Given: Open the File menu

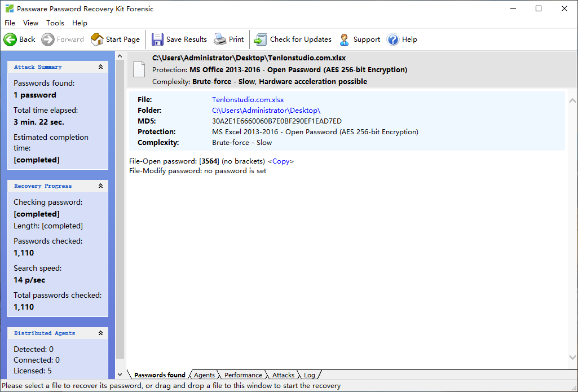Looking at the screenshot, I should point(10,23).
